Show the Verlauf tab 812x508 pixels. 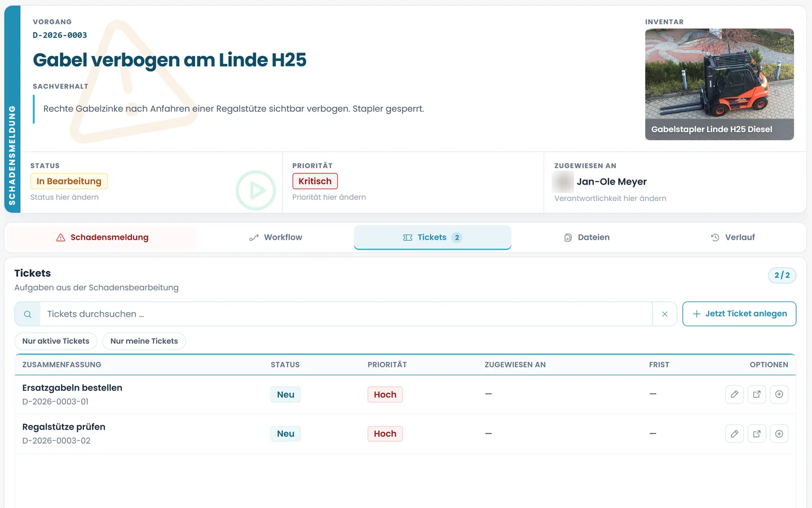(732, 238)
